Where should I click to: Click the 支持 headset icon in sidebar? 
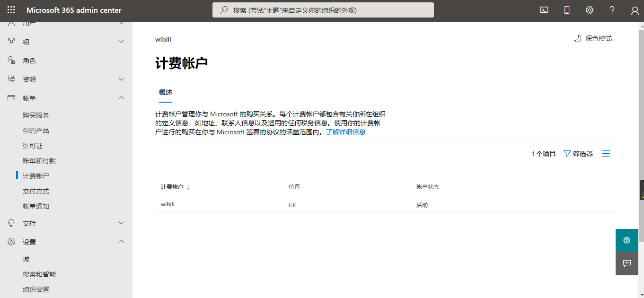(x=11, y=223)
